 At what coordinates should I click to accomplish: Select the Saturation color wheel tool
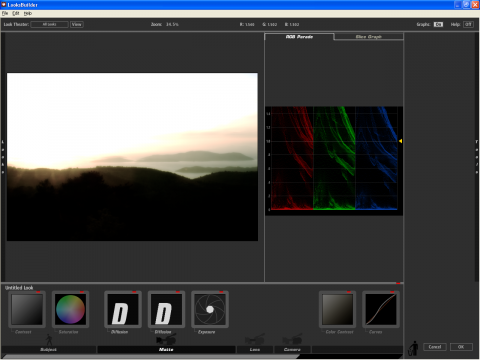70,309
